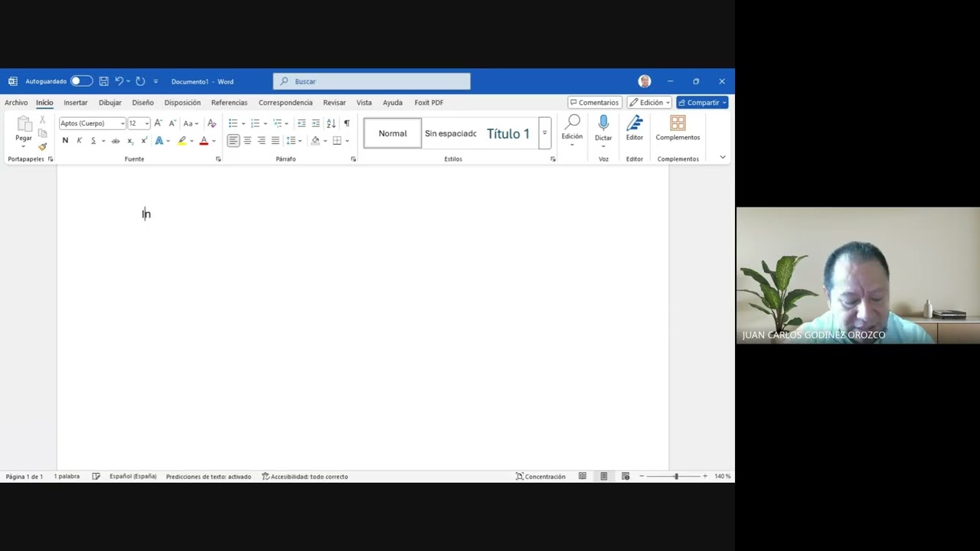Click the Copy icon

pyautogui.click(x=42, y=133)
